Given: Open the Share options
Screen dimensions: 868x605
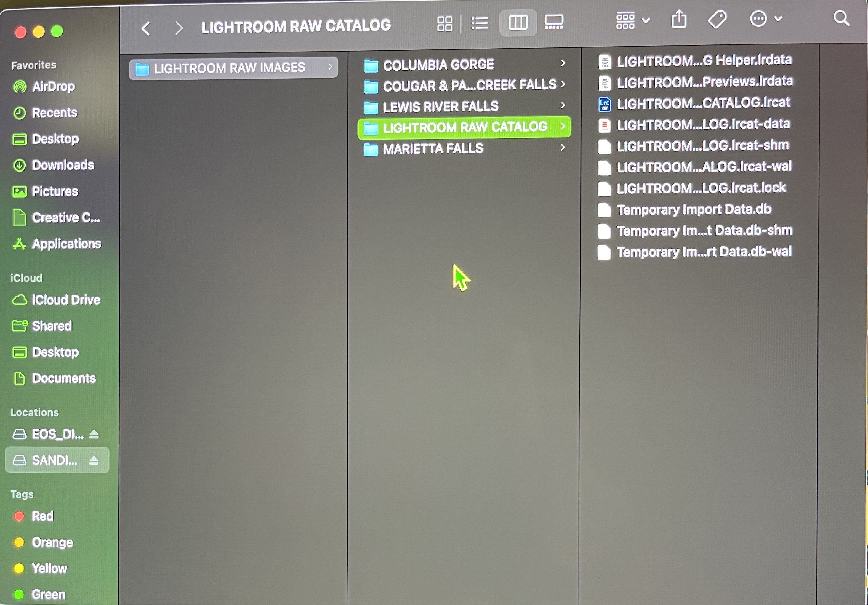Looking at the screenshot, I should [679, 20].
